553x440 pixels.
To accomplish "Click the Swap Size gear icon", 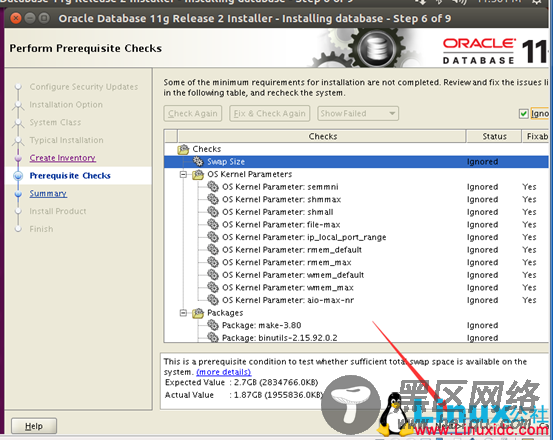I will [x=199, y=161].
